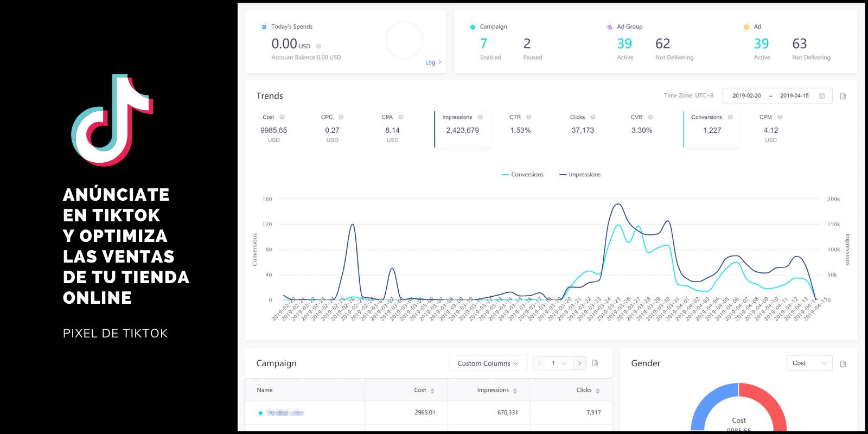The height and width of the screenshot is (434, 868).
Task: Click the Name column header
Action: tap(265, 390)
